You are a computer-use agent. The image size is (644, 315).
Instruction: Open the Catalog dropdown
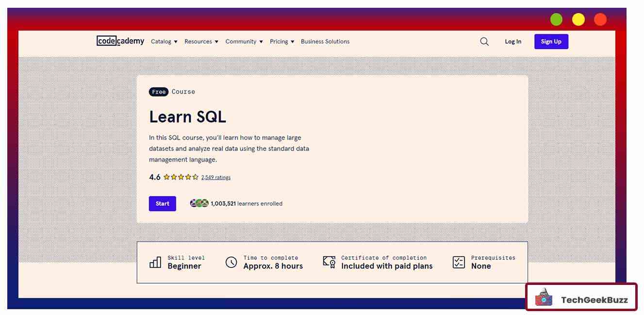click(x=164, y=41)
